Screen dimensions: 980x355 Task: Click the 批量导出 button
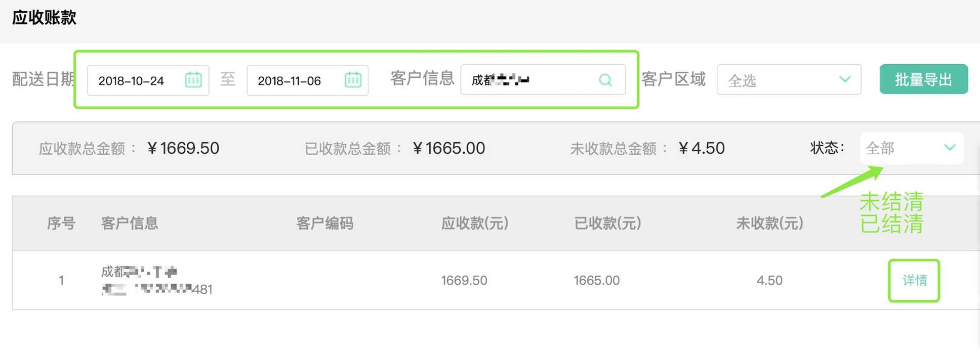[923, 79]
